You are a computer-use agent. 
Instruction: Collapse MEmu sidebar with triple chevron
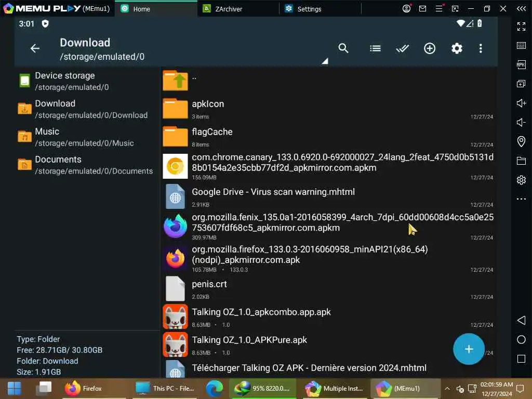coord(521,8)
